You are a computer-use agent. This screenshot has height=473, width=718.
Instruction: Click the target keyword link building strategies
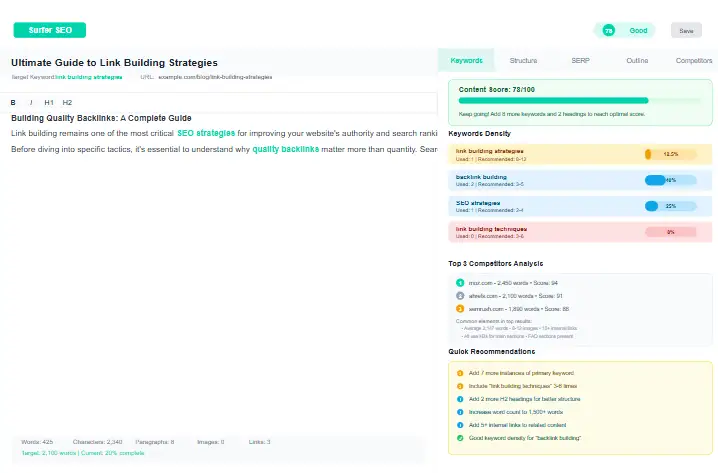tap(89, 77)
